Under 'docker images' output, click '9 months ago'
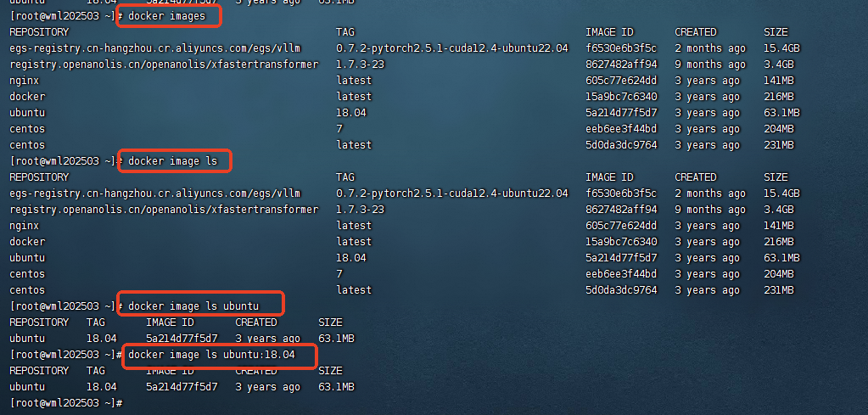The width and height of the screenshot is (868, 415). pos(710,64)
